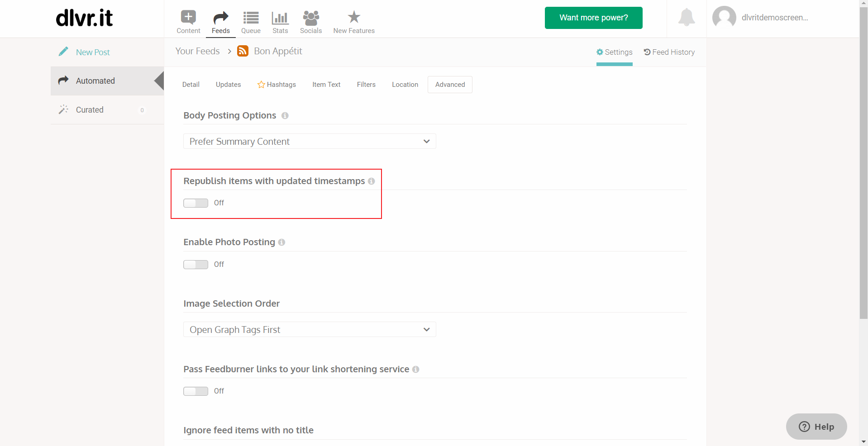Click the 'Body Posting Options' heading text
Screen dimensions: 868x446
click(229, 115)
